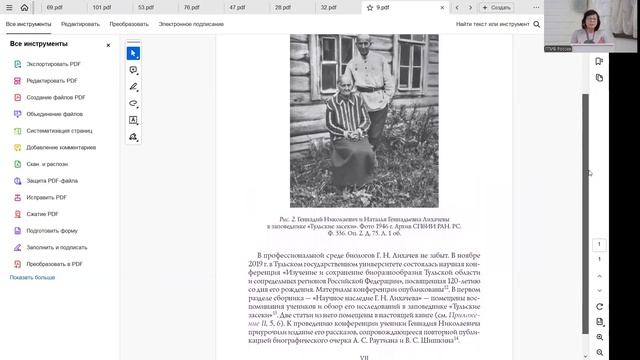
Task: Rotate the page view clockwise
Action: point(599,307)
